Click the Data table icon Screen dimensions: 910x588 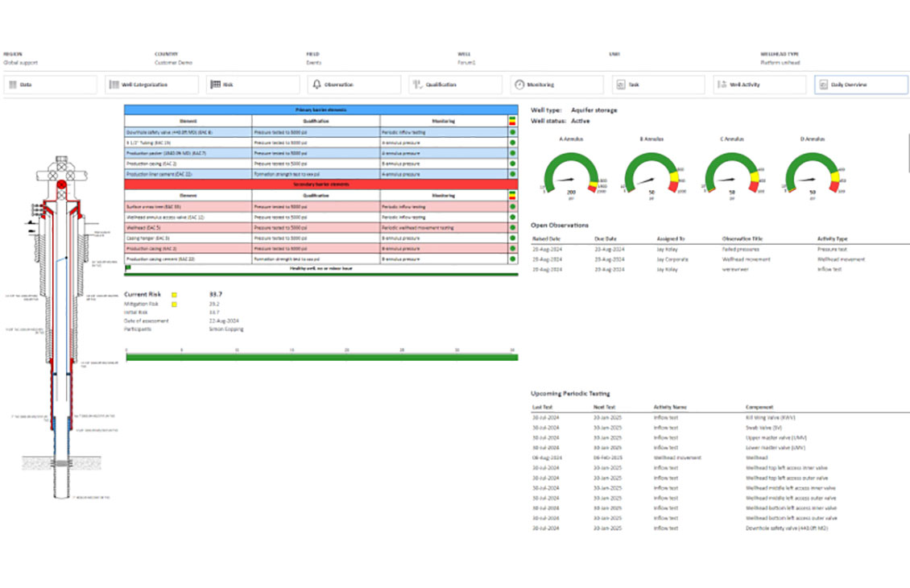(12, 85)
